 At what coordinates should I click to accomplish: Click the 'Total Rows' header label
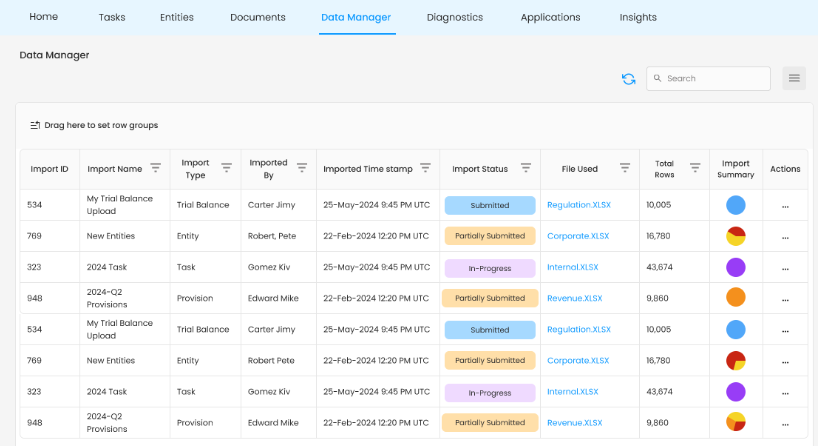664,169
